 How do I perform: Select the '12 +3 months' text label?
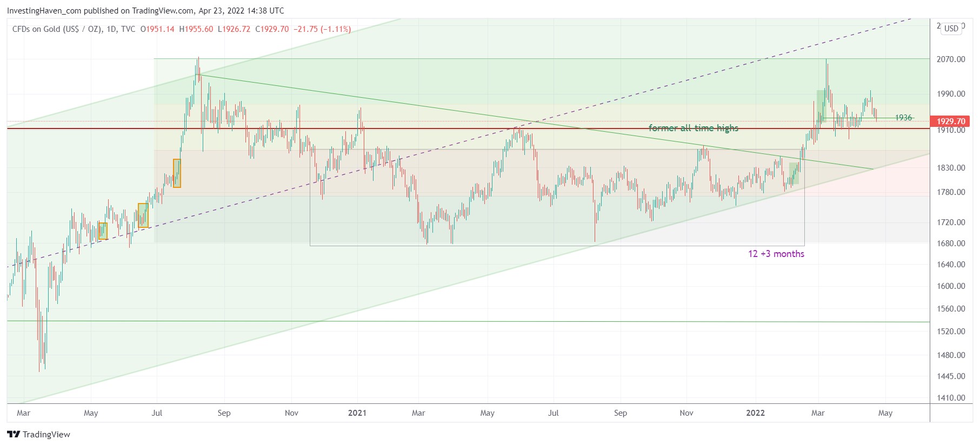tap(776, 254)
